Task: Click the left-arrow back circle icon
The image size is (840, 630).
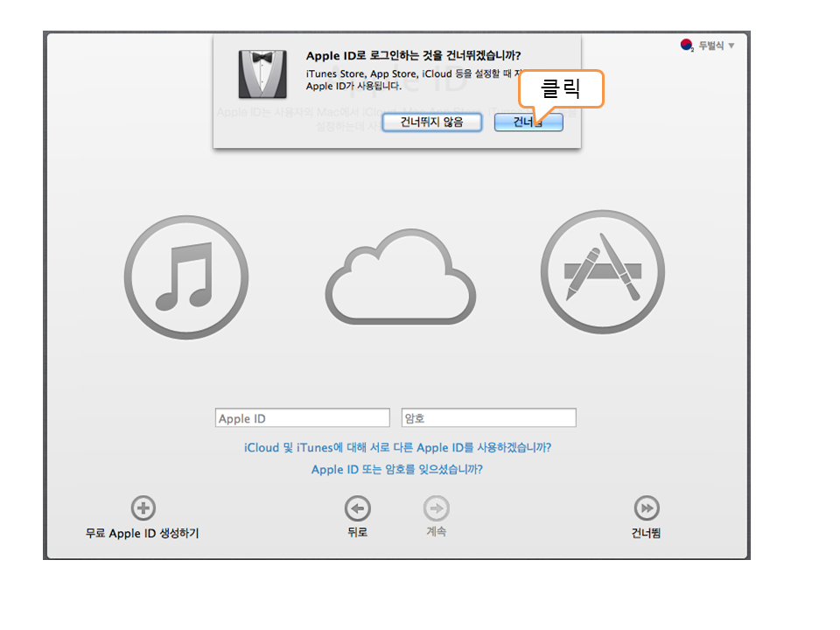Action: coord(357,507)
